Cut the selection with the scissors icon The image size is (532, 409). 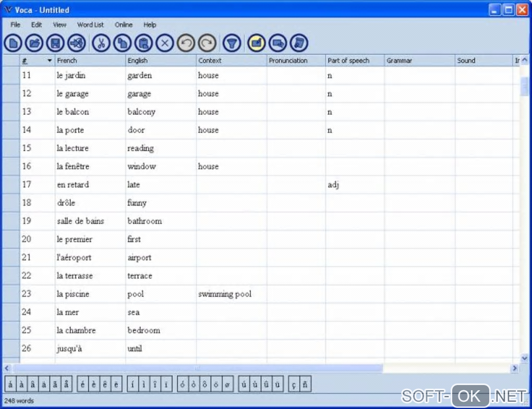(x=101, y=43)
